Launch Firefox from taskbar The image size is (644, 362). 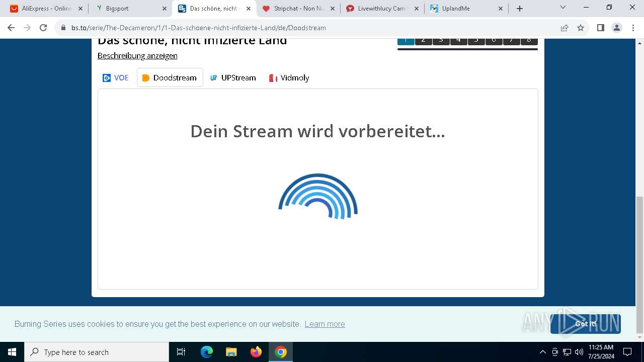click(x=256, y=352)
